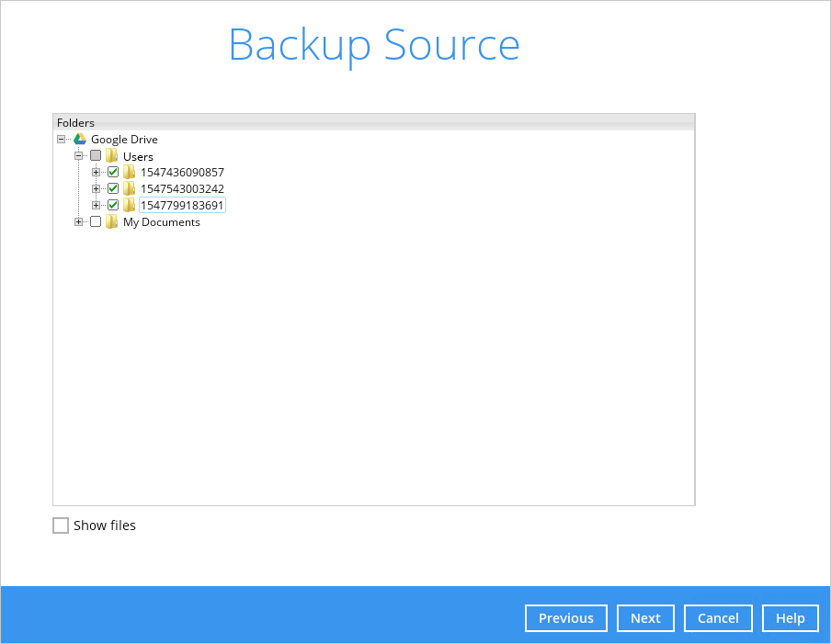Select the Google Drive label
Screen dimensions: 831x644
[x=124, y=140]
